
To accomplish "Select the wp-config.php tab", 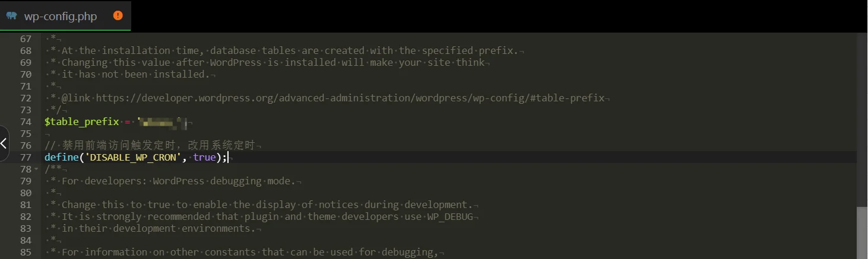I will [x=65, y=16].
